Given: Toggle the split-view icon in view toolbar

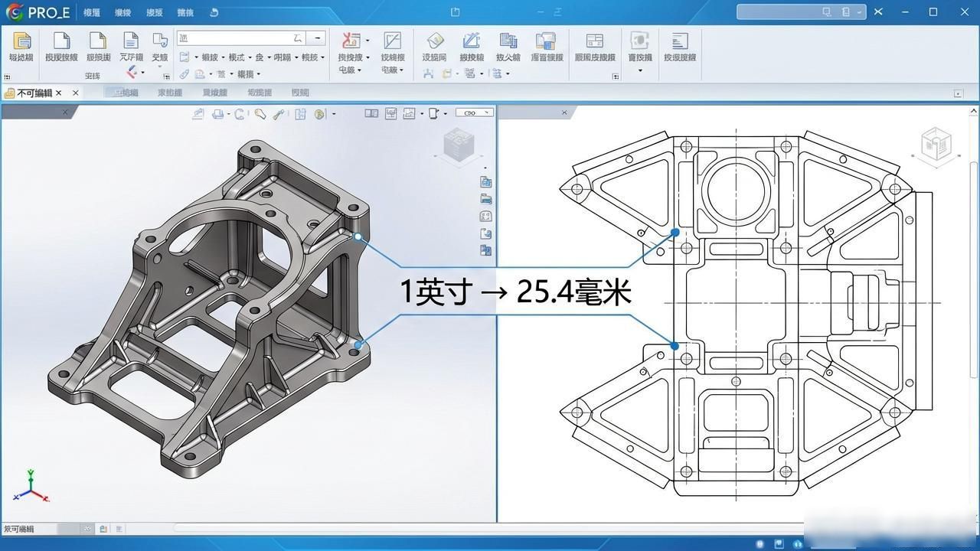Looking at the screenshot, I should (371, 113).
